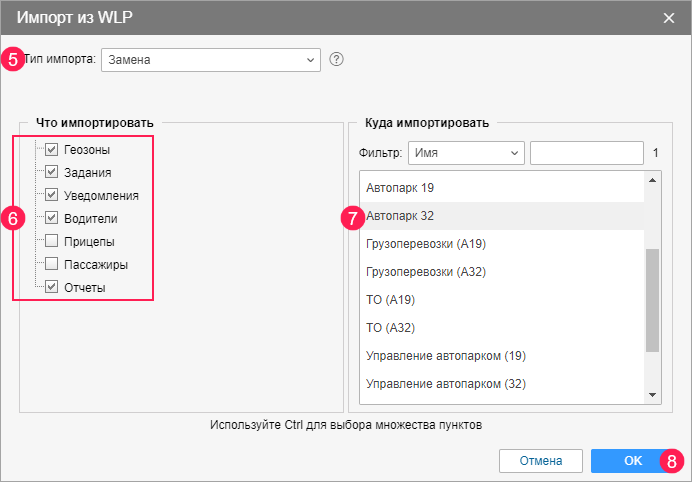The height and width of the screenshot is (482, 692).
Task: Choose ТО (А32) from the list
Action: pyautogui.click(x=391, y=327)
